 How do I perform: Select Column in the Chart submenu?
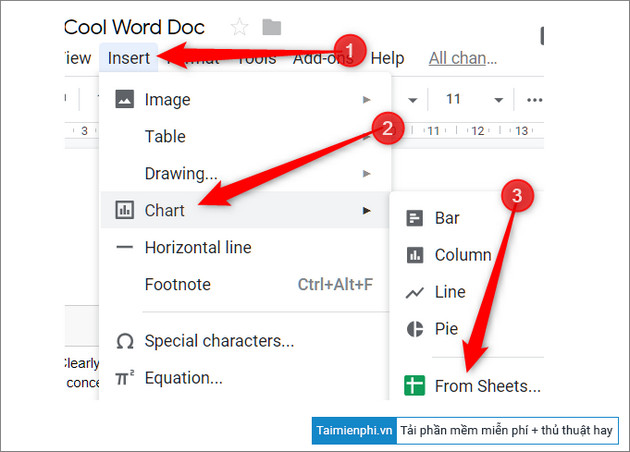click(x=467, y=255)
